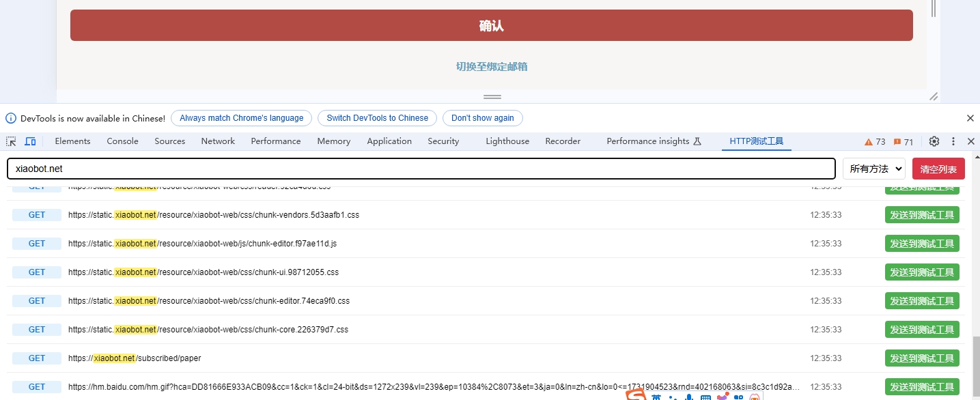Select the hm.baidu.com/hm.gif URL row
This screenshot has height=400, width=980.
tap(434, 387)
